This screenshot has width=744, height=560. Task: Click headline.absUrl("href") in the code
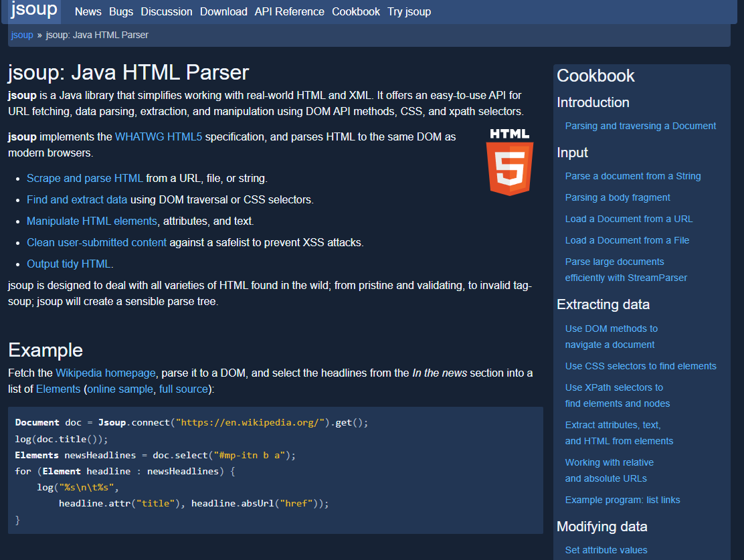pos(254,504)
